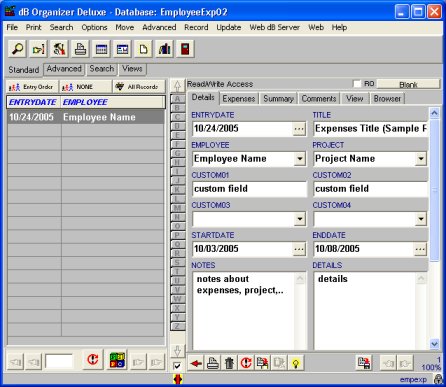The height and width of the screenshot is (387, 446).
Task: Click the printer icon in top toolbar
Action: pos(80,49)
